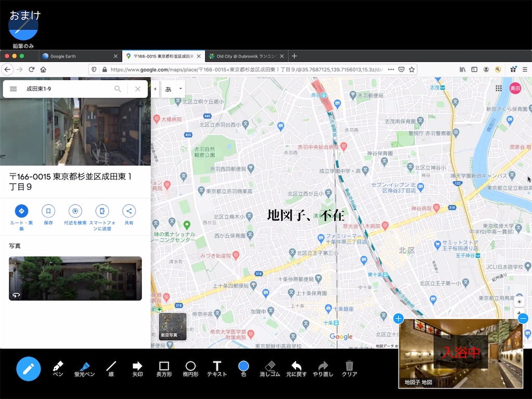This screenshot has height=399, width=532.
Task: Open the 写真 360 photo thumbnail
Action: [75, 278]
